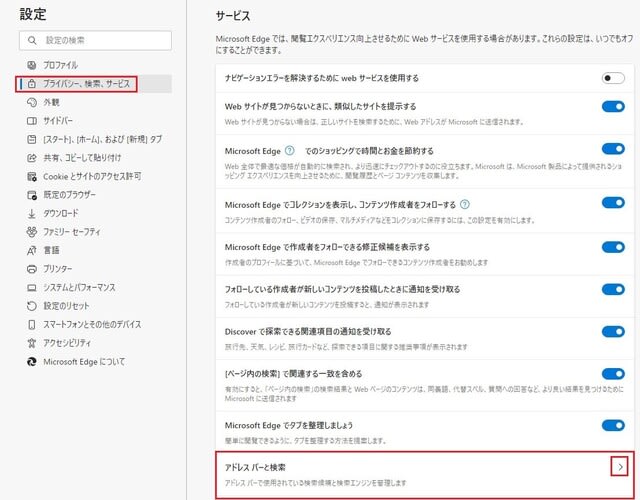640x500 pixels.
Task: Click the プロファイル profile icon
Action: pos(31,65)
